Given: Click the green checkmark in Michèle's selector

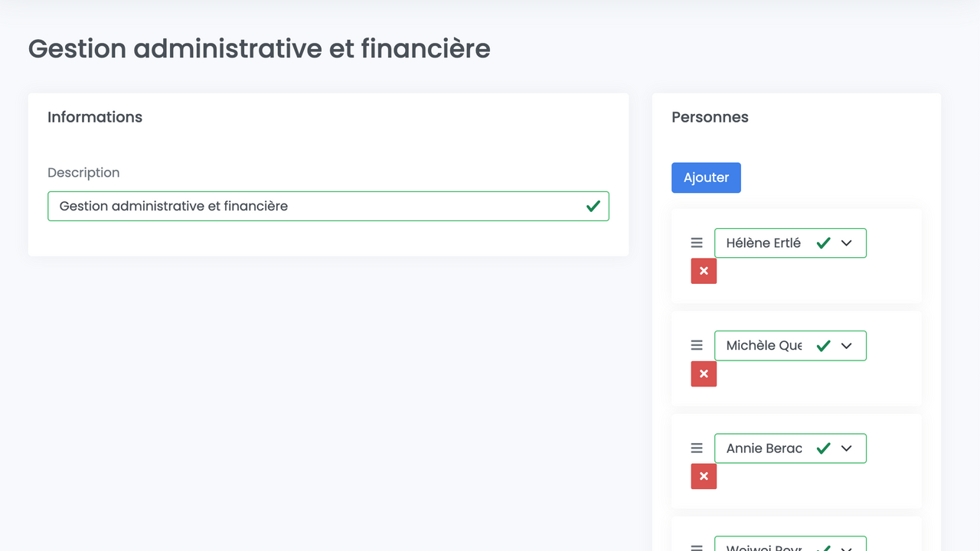Looking at the screenshot, I should [x=823, y=345].
